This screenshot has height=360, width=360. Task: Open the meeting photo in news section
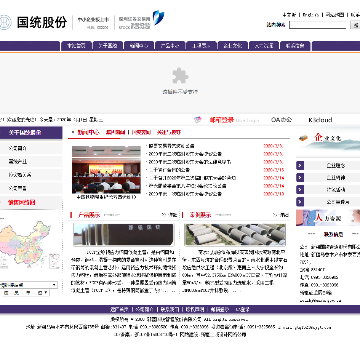(106, 170)
